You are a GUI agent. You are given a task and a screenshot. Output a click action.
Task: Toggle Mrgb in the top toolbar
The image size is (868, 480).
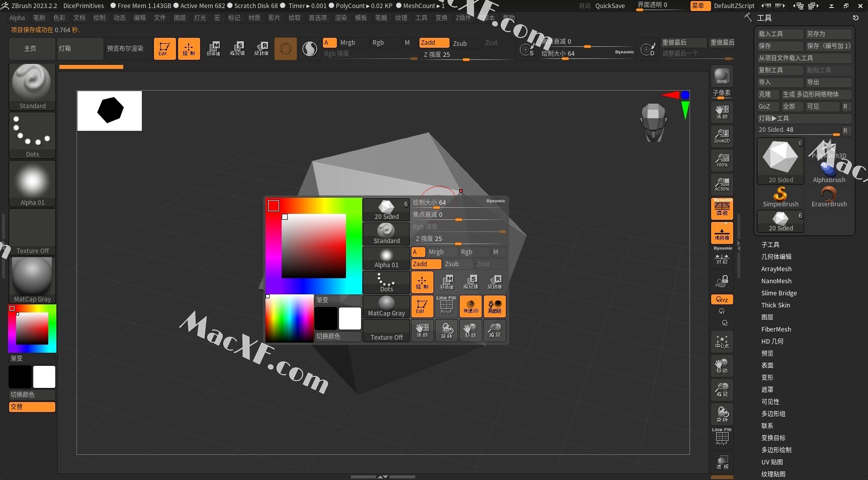click(x=353, y=43)
